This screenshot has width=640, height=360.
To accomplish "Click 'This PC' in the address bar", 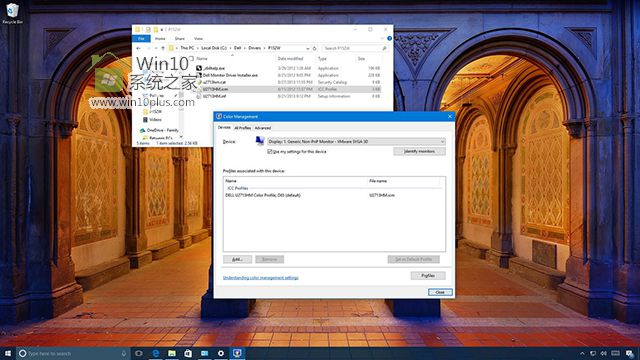I will [187, 48].
